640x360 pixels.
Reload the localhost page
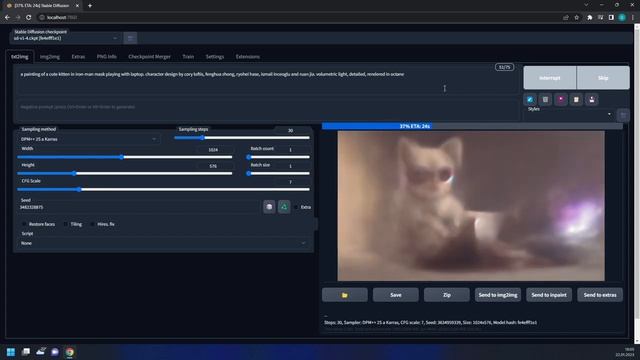click(x=29, y=17)
